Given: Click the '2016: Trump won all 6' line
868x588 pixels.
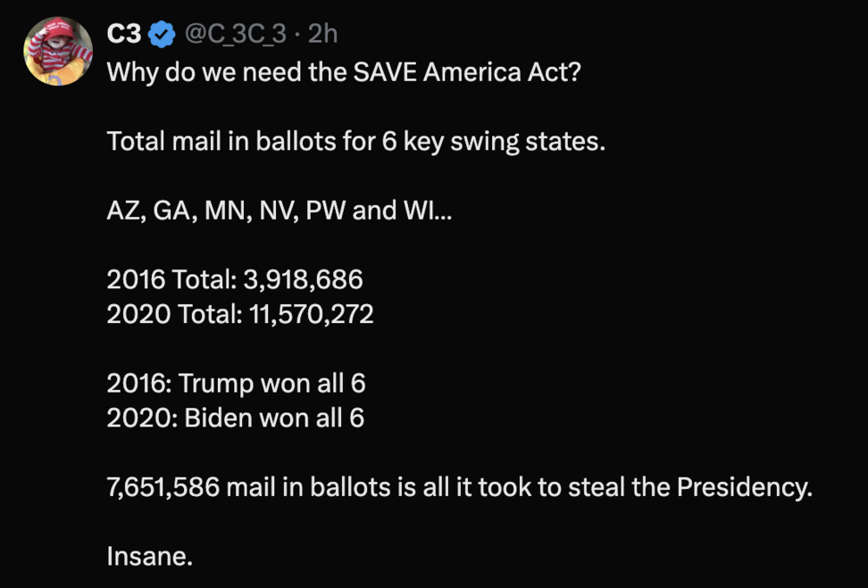Looking at the screenshot, I should click(236, 384).
